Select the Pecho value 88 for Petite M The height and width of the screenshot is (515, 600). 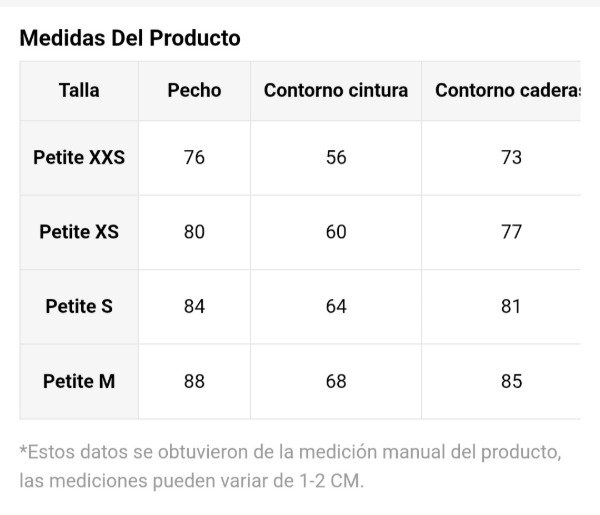click(194, 381)
